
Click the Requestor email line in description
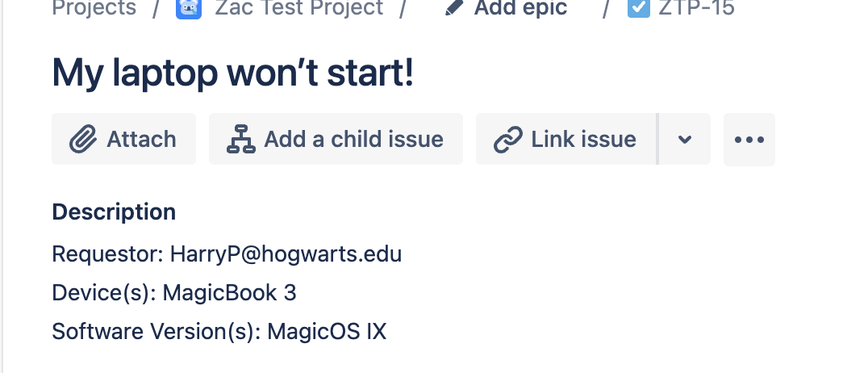227,254
